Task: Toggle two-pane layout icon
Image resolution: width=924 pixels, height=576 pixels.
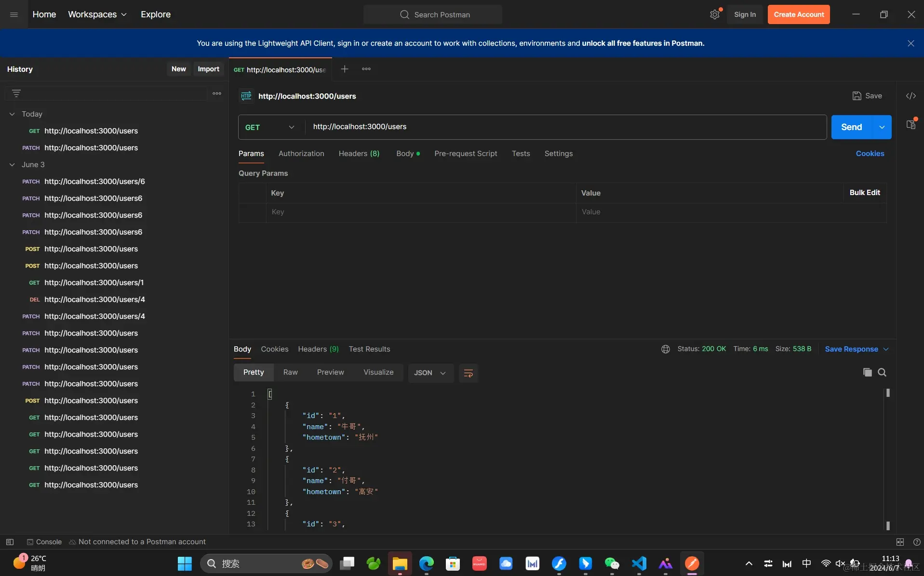Action: [900, 542]
